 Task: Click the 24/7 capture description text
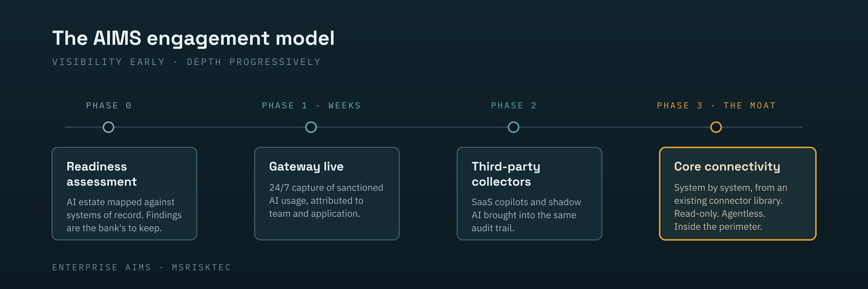click(326, 200)
